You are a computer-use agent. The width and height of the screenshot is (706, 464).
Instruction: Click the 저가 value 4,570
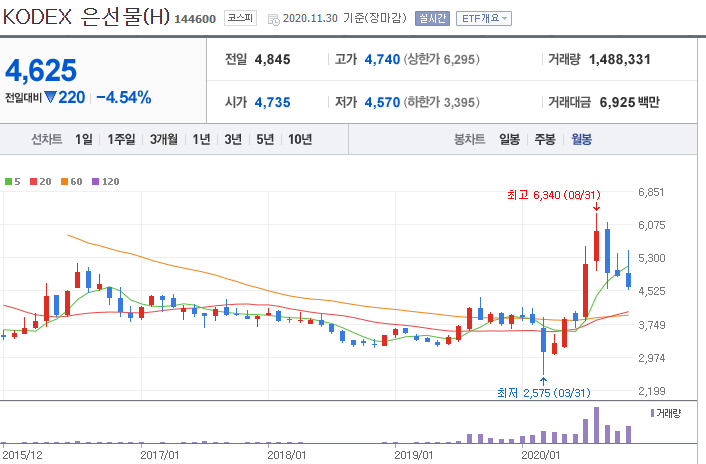pyautogui.click(x=382, y=103)
